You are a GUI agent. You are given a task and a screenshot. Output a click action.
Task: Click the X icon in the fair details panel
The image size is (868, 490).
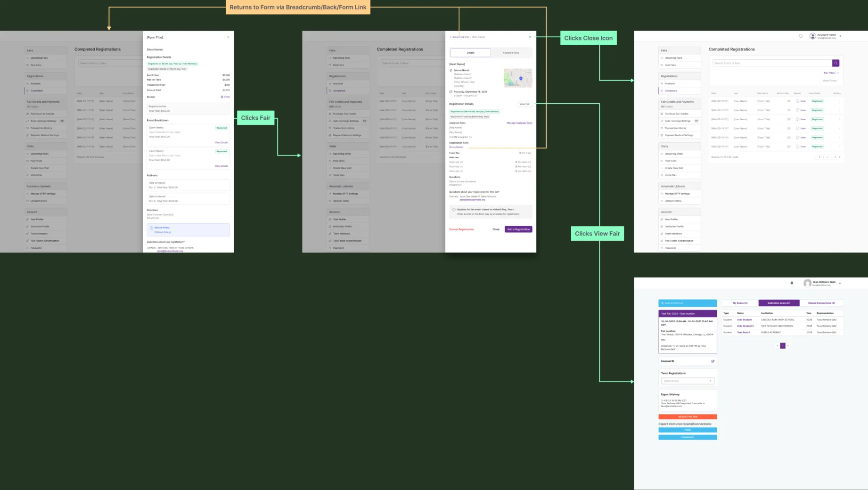(x=530, y=37)
